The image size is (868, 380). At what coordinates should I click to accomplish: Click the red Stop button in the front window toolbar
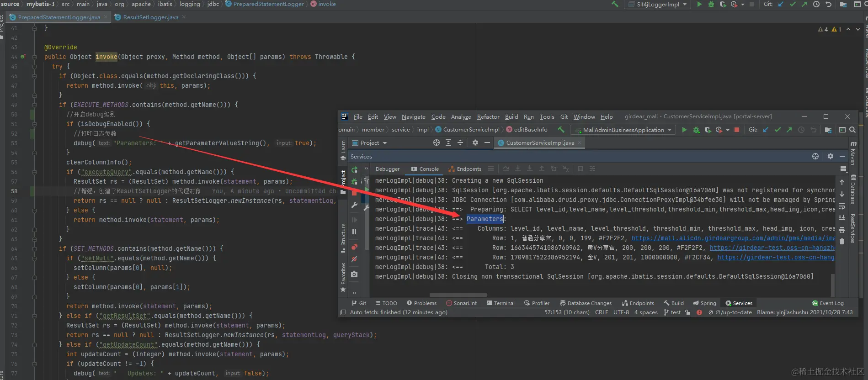737,130
